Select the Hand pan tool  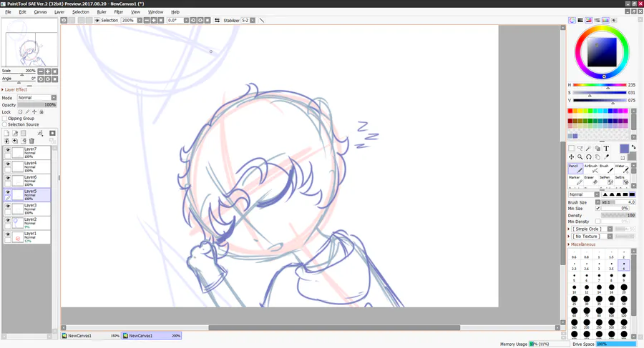597,156
